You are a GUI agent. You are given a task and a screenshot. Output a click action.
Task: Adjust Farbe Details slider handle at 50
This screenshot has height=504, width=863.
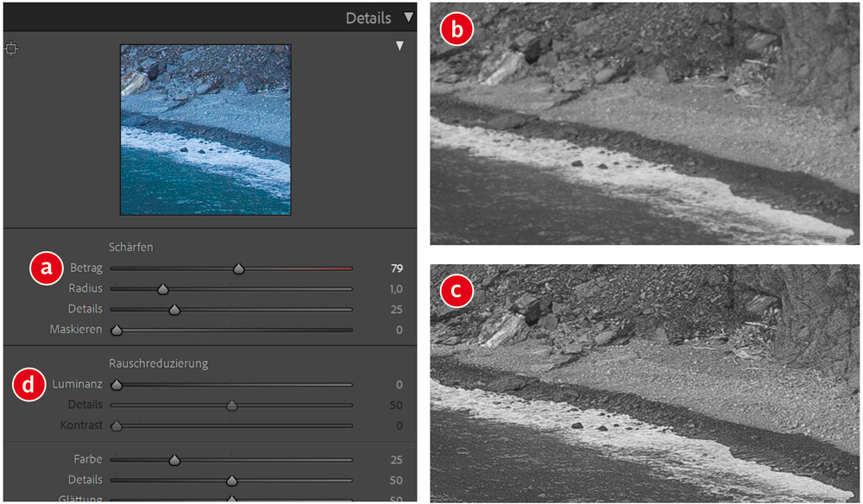[x=231, y=481]
